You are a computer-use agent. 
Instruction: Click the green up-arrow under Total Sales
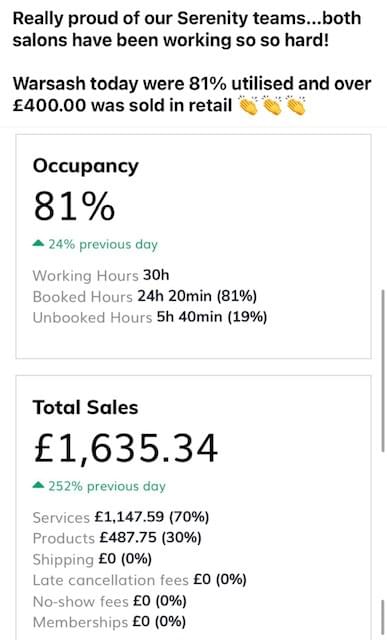38,485
